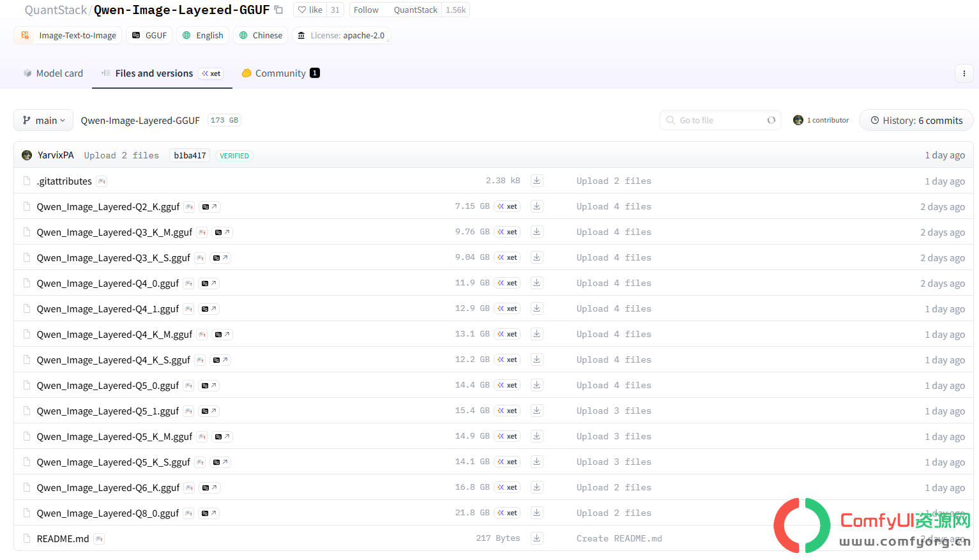The image size is (979, 560).
Task: Go to the Community tab
Action: point(280,73)
